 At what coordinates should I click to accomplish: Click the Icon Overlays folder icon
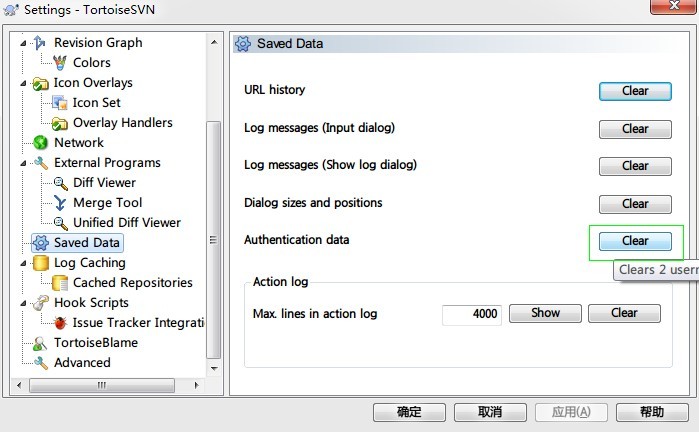pos(40,83)
